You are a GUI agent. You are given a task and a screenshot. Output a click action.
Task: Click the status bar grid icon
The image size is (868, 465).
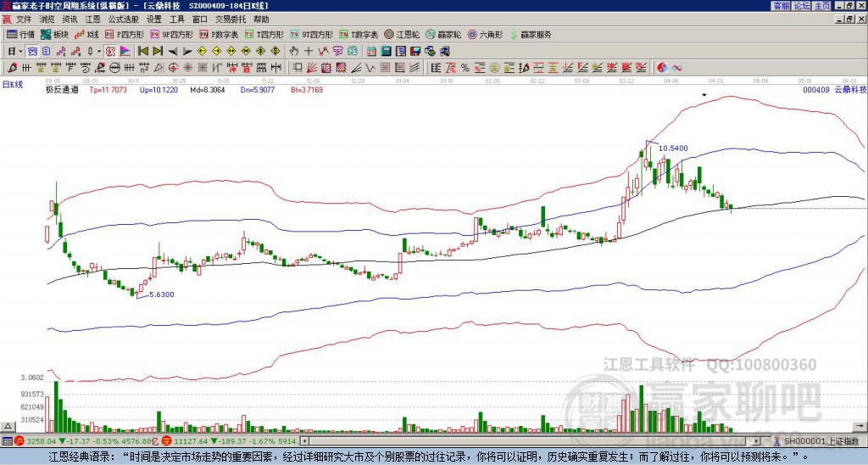[7, 441]
